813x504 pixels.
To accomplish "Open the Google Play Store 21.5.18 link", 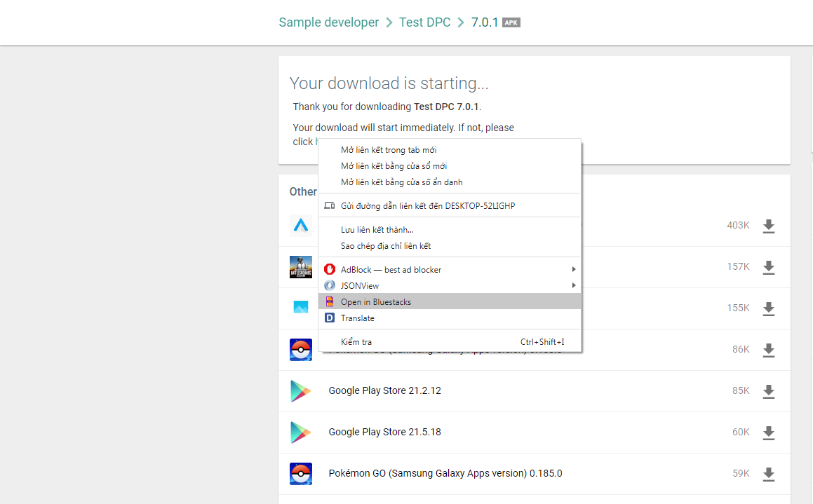I will point(384,432).
